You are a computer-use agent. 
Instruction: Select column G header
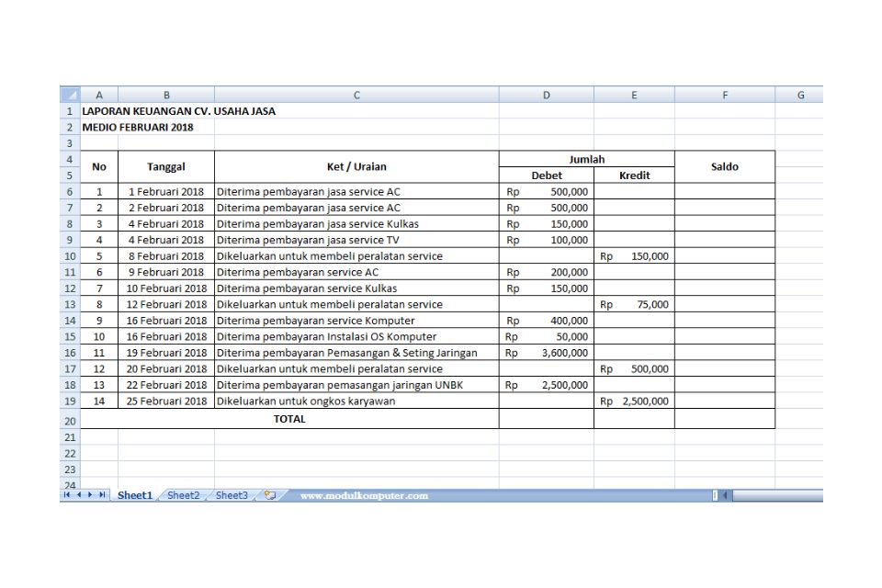pyautogui.click(x=799, y=96)
